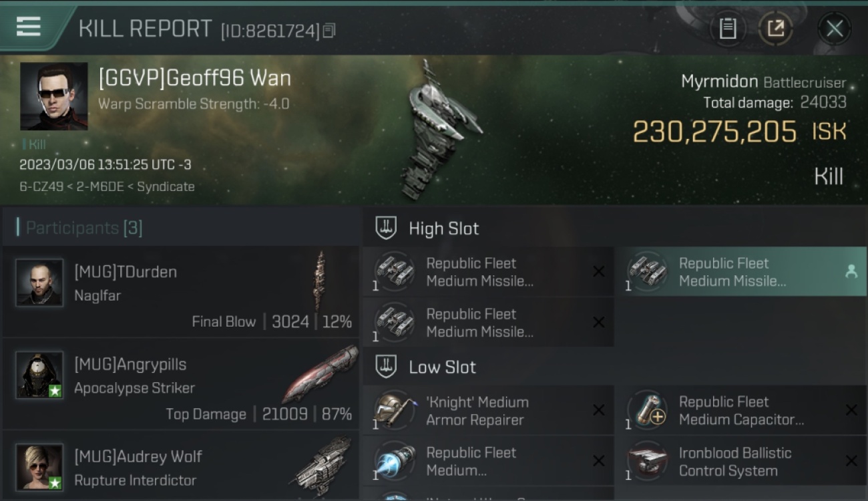The width and height of the screenshot is (868, 501).
Task: Click the Naglfar ship icon
Action: [320, 281]
